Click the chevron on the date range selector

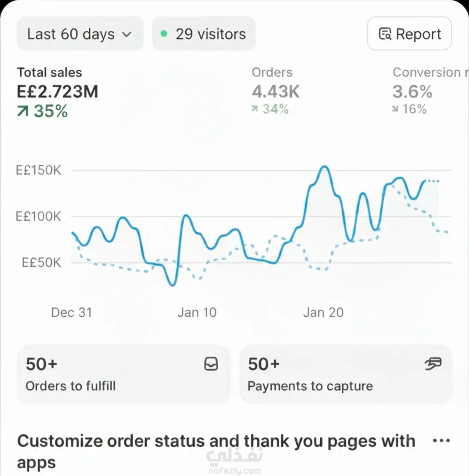point(126,34)
